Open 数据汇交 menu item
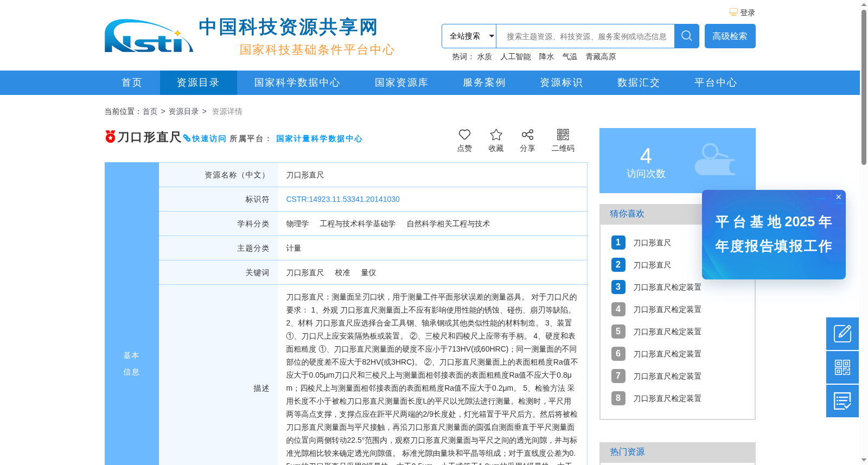Viewport: 868px width, 465px height. pyautogui.click(x=639, y=82)
